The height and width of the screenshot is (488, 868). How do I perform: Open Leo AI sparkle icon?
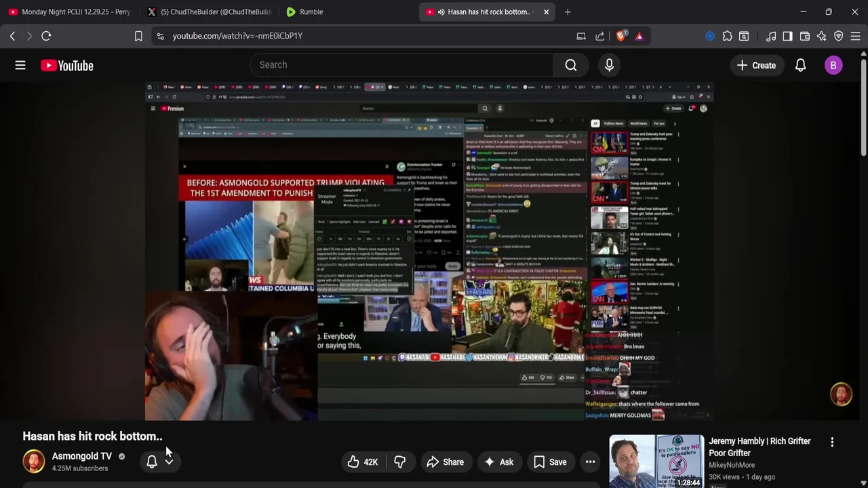(x=821, y=36)
